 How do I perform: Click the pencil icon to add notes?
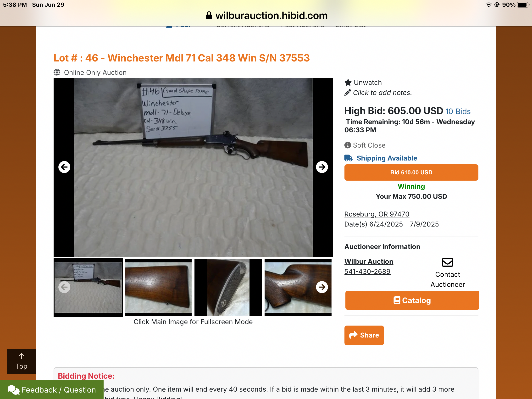click(348, 93)
